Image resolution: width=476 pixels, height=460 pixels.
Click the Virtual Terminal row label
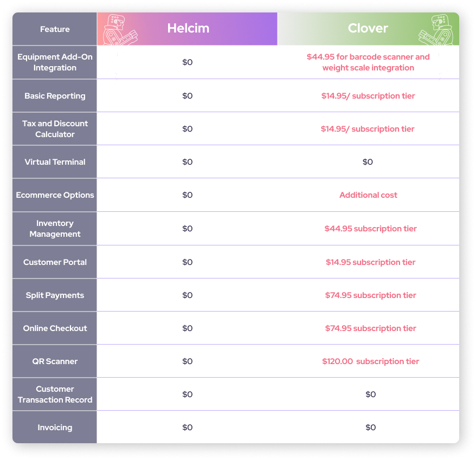[x=55, y=162]
